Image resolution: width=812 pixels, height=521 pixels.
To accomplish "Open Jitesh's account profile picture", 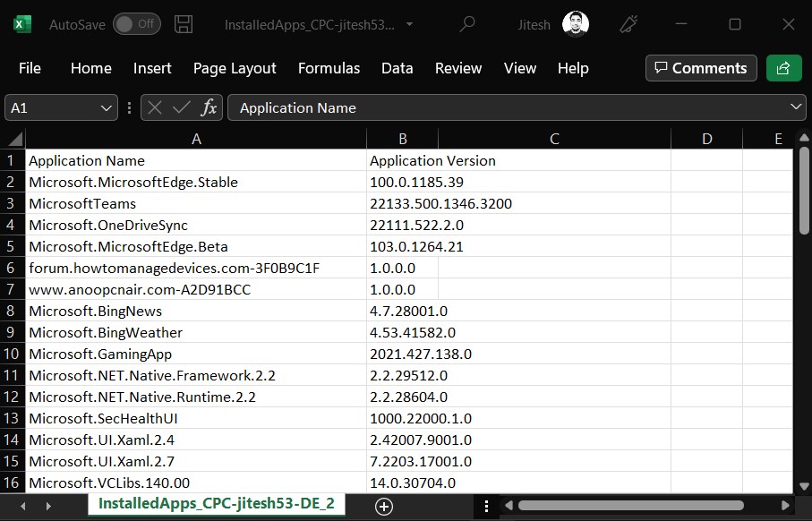I will tap(576, 24).
